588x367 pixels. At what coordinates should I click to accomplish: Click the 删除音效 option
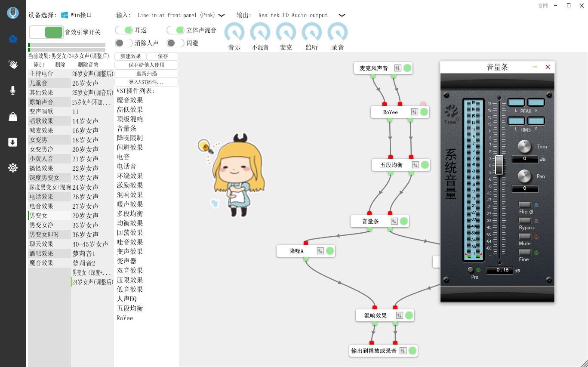point(88,65)
